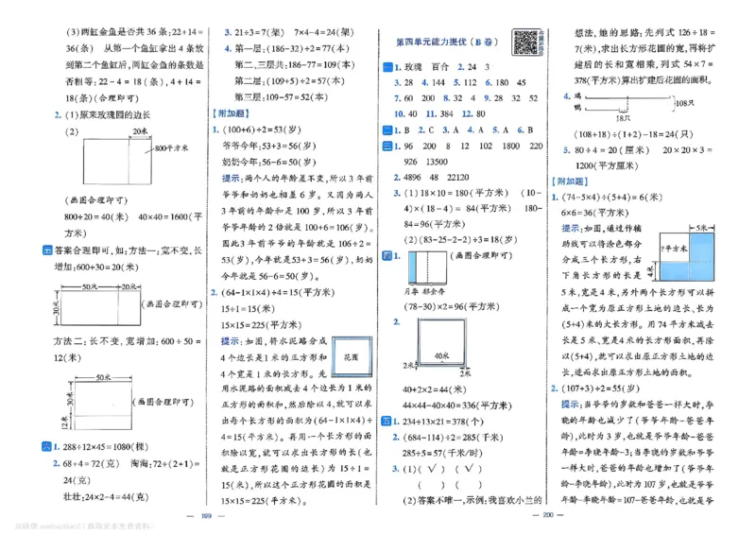Click the equation (78-30)×2=96(平方米)
The image size is (756, 535).
tap(452, 307)
